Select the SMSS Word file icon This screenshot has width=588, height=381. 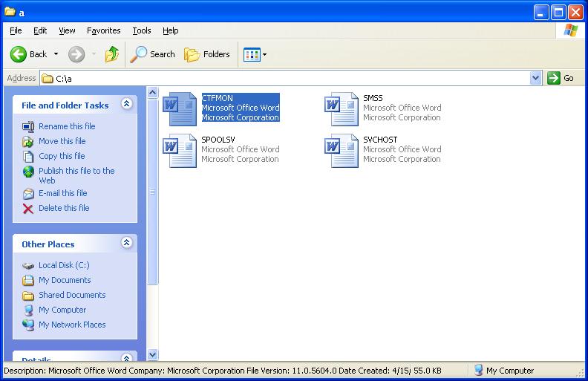point(342,109)
